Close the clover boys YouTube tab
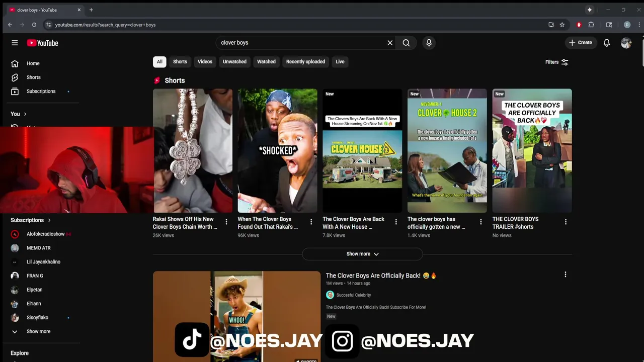The width and height of the screenshot is (644, 362). pos(79,10)
